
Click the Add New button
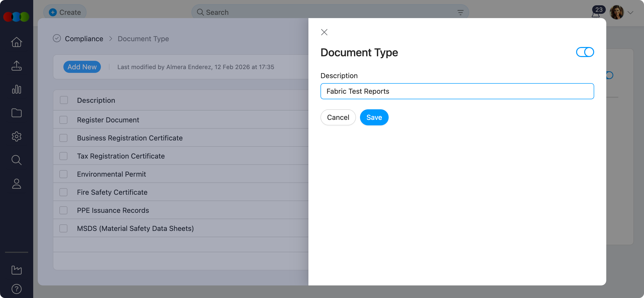pyautogui.click(x=82, y=67)
